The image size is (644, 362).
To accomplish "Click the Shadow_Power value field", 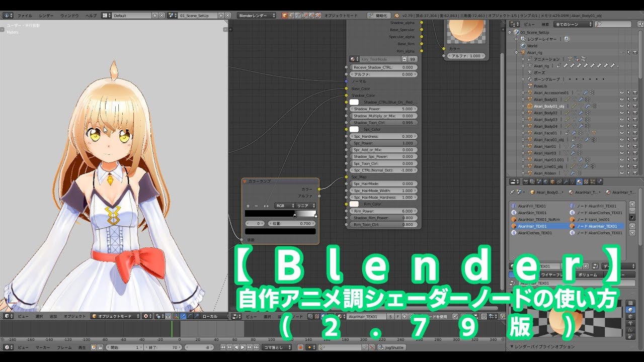I will pos(383,109).
